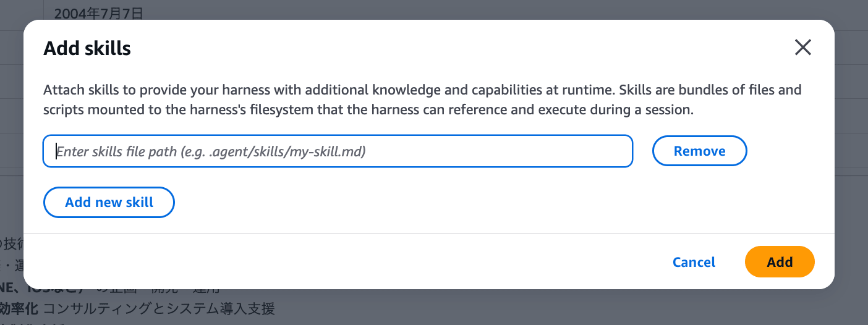Add another skill row via Add new skill
The height and width of the screenshot is (325, 868).
click(x=109, y=202)
